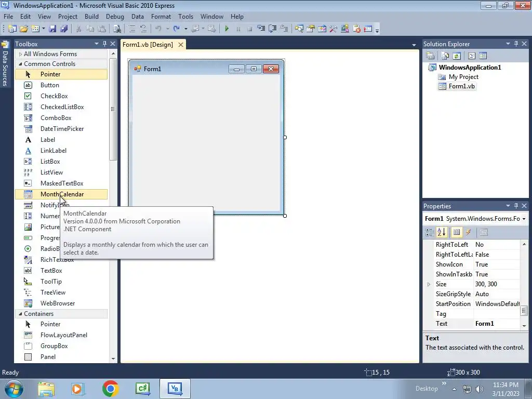Click the Save All icon
The width and height of the screenshot is (532, 399).
[64, 29]
